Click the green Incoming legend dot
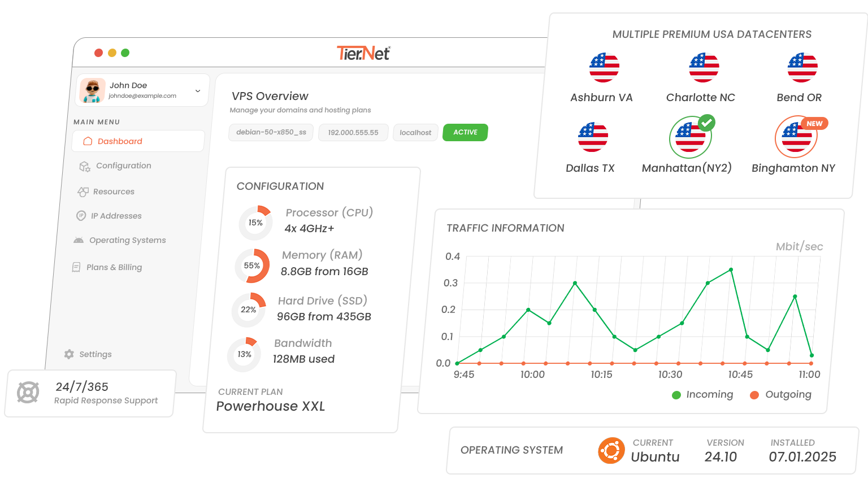 676,395
